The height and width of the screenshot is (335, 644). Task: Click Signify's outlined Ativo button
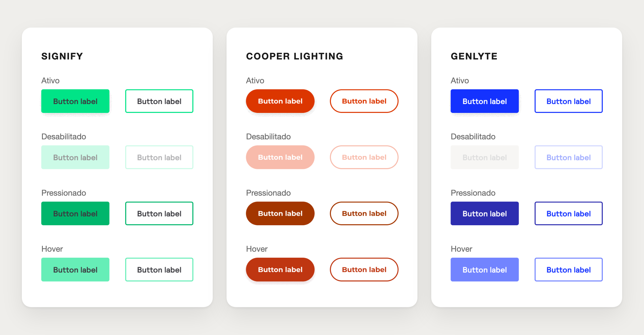(x=159, y=101)
